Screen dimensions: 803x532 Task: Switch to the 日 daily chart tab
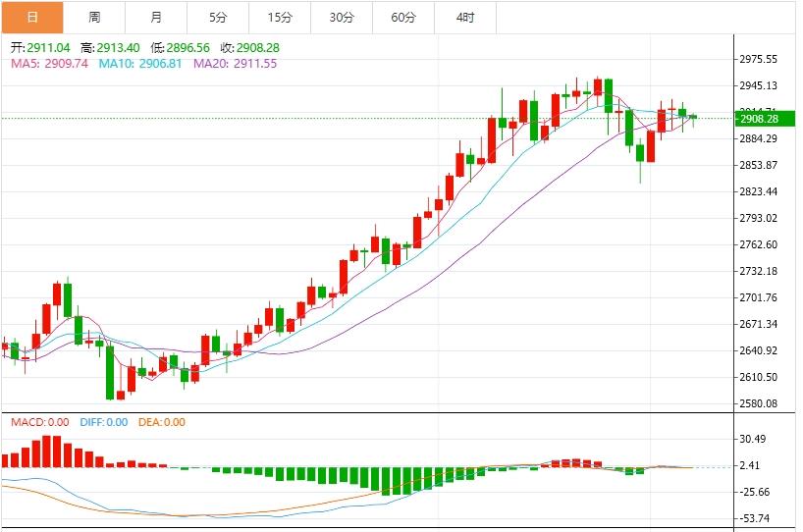(x=32, y=17)
